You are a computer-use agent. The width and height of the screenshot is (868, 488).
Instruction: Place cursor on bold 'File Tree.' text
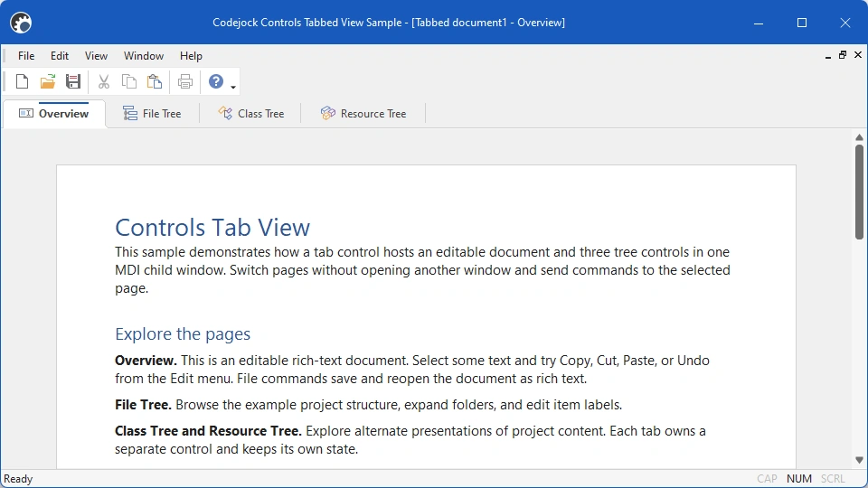point(144,405)
